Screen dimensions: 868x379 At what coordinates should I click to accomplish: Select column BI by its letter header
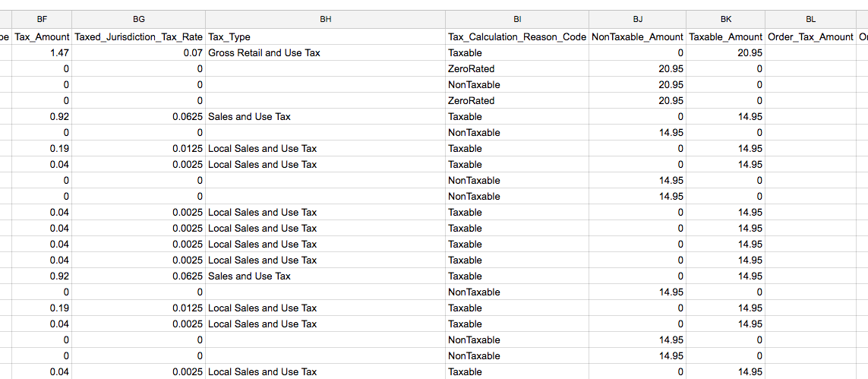coord(517,19)
